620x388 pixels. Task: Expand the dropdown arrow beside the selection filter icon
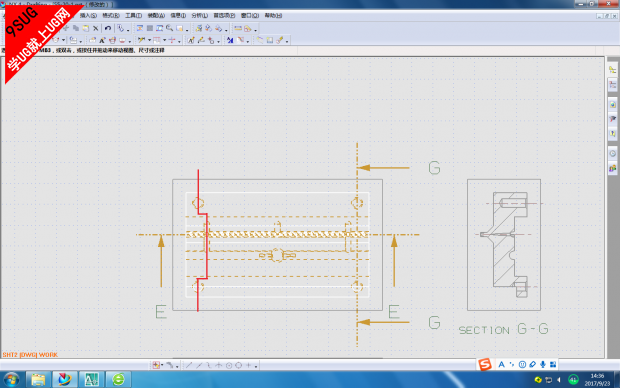(x=162, y=366)
